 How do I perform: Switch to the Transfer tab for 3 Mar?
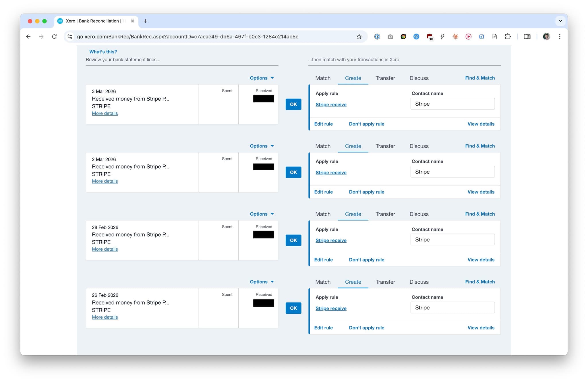[x=385, y=78]
